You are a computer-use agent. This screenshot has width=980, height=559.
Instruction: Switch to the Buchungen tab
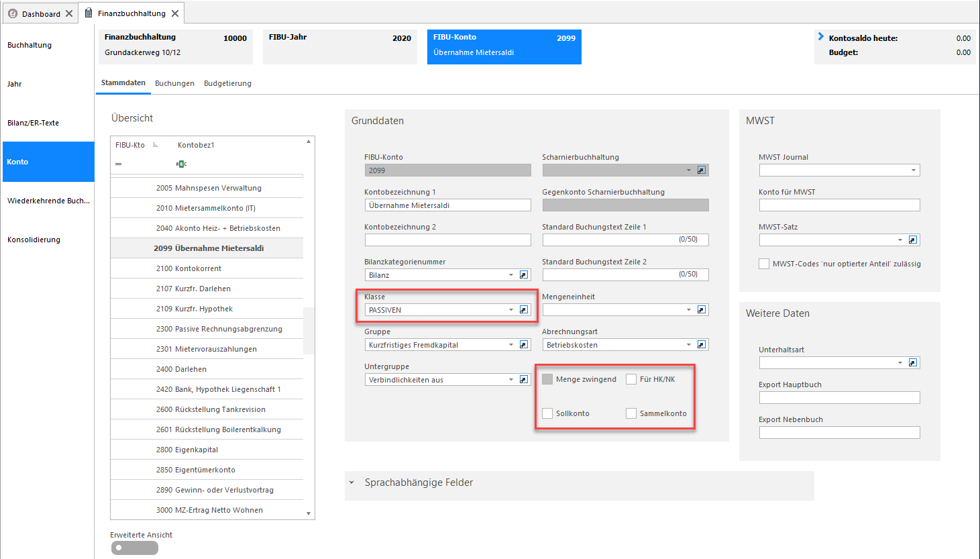pos(174,83)
